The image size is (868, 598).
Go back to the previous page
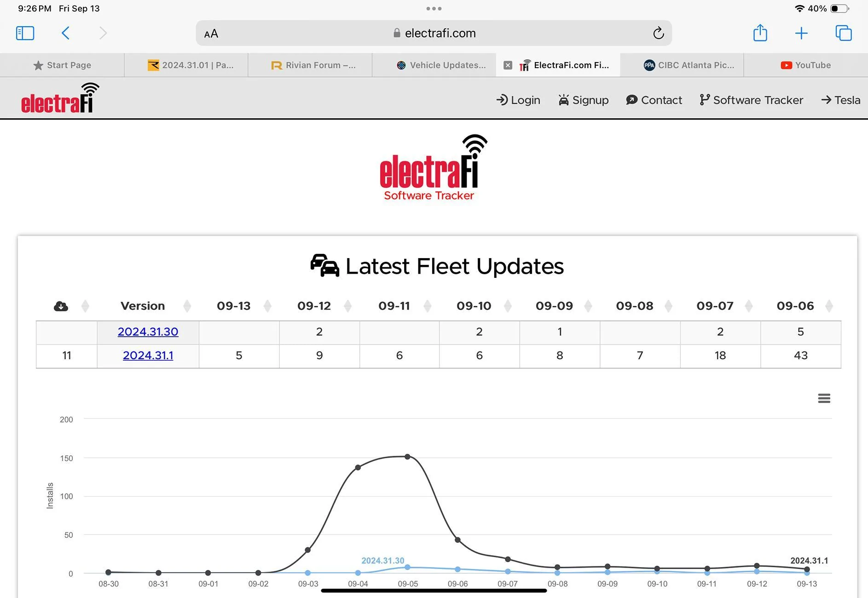point(65,33)
